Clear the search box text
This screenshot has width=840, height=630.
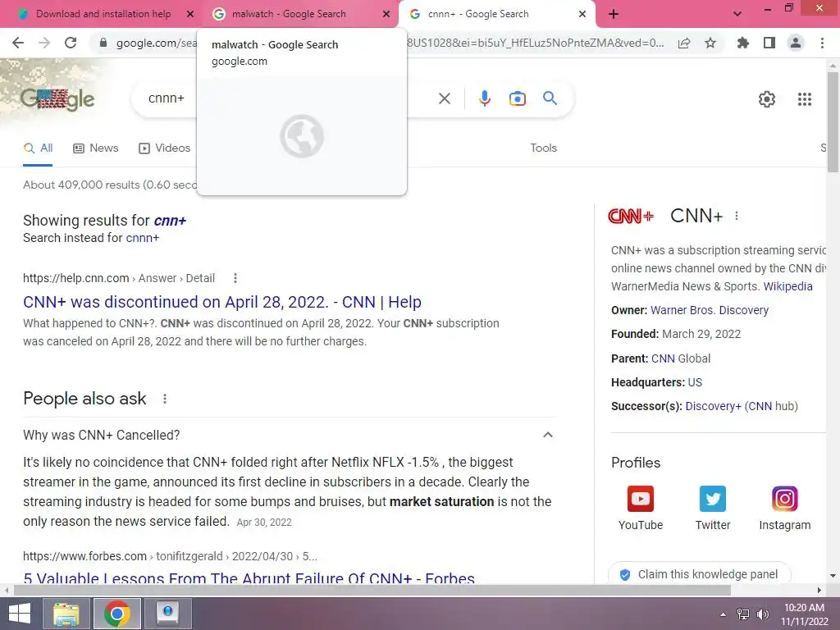point(445,98)
